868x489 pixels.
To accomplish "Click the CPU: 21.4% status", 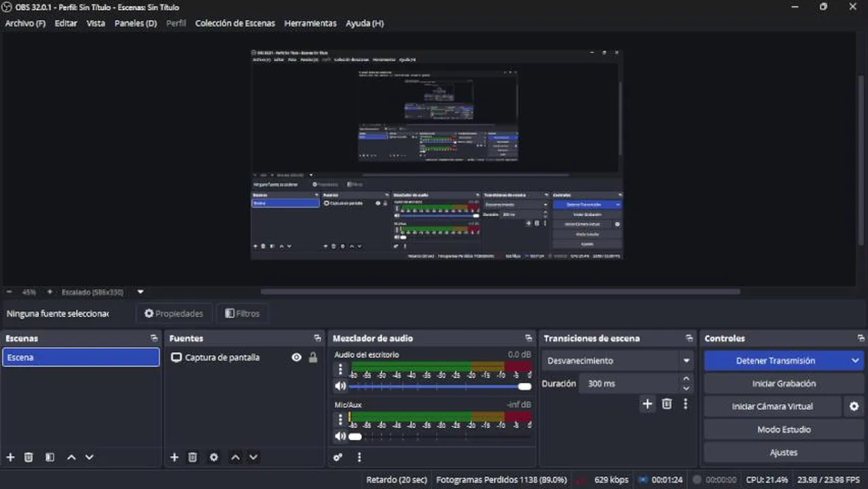I will (767, 479).
